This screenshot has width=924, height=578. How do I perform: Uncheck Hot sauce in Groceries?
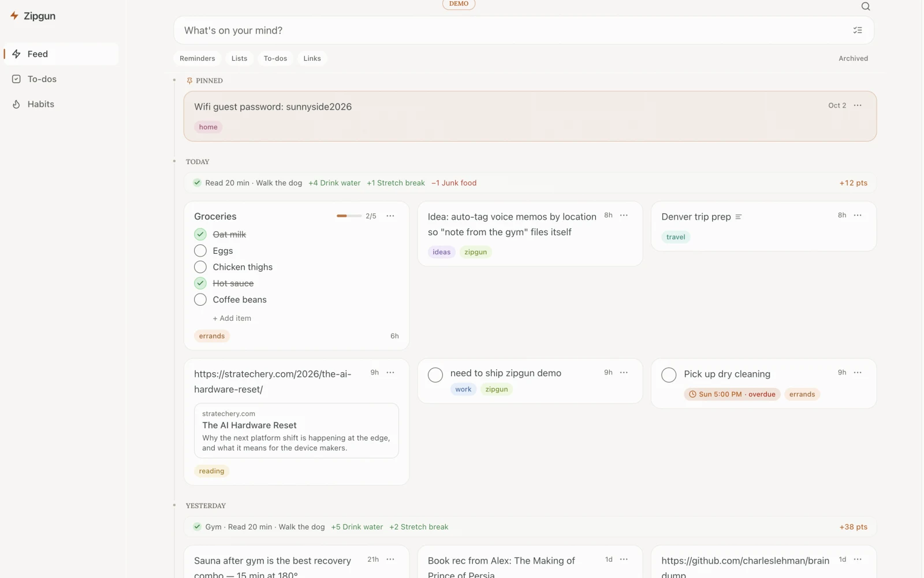pos(200,283)
